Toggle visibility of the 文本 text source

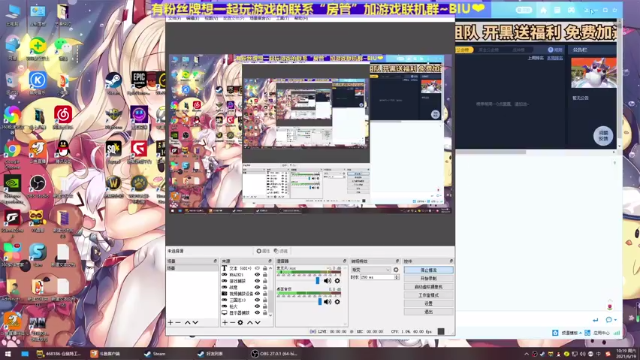pyautogui.click(x=257, y=269)
